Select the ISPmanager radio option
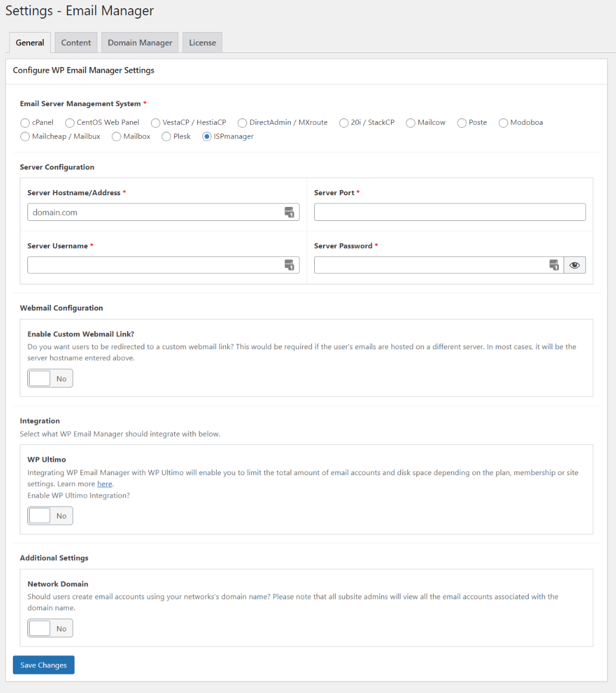 tap(207, 137)
